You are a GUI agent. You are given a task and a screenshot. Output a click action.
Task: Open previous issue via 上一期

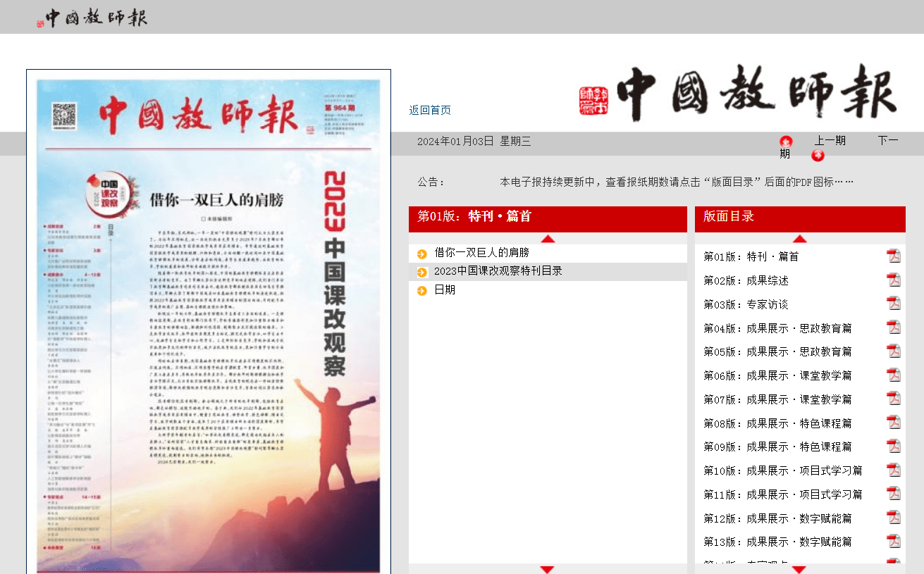[830, 140]
